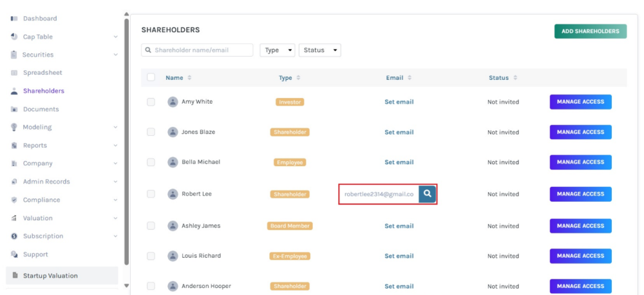
Task: Expand the Cap Table chevron
Action: [116, 37]
